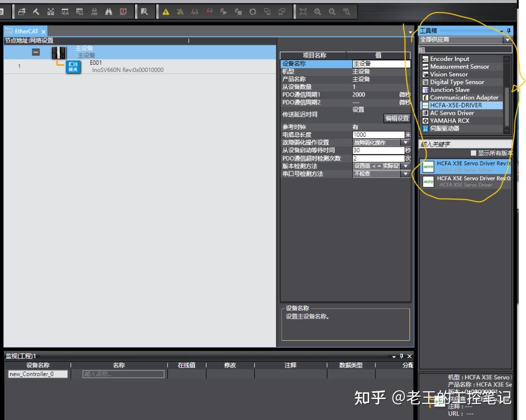
Task: Click in the keyword search input field
Action: [463, 145]
